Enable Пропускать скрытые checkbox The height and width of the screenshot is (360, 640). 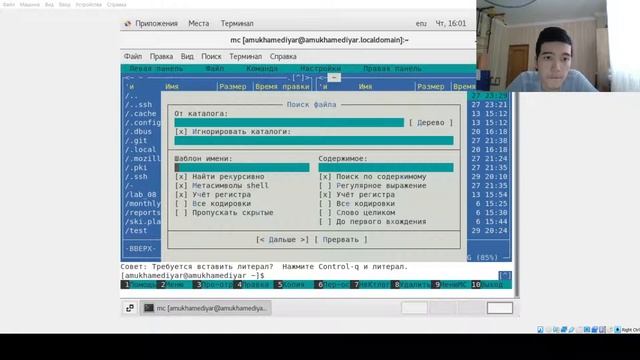point(181,213)
